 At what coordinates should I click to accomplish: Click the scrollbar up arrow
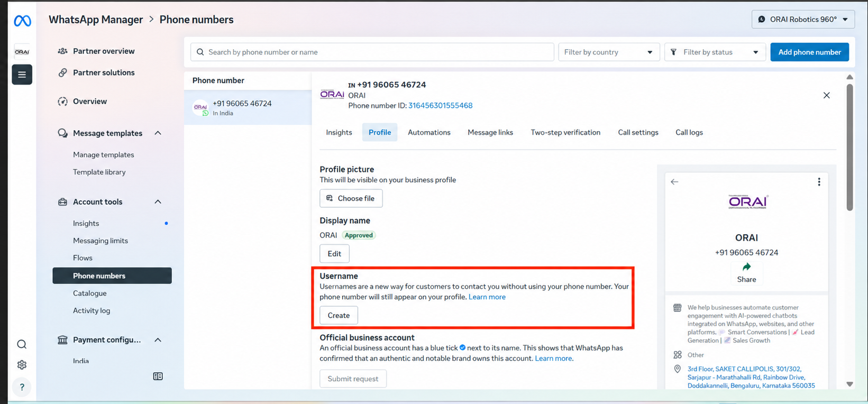click(849, 77)
